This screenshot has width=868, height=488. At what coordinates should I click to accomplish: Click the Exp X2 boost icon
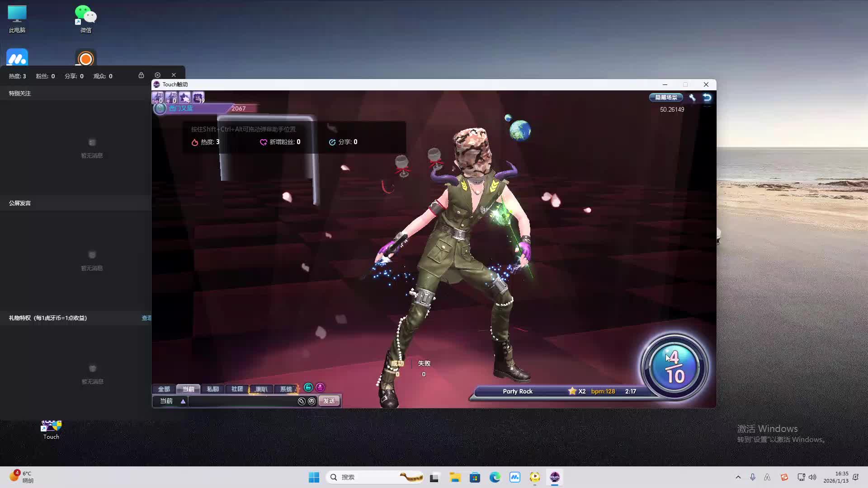click(157, 97)
